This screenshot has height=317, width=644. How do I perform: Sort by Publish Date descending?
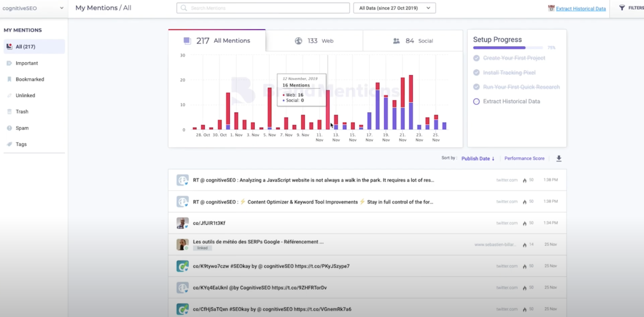pyautogui.click(x=477, y=159)
